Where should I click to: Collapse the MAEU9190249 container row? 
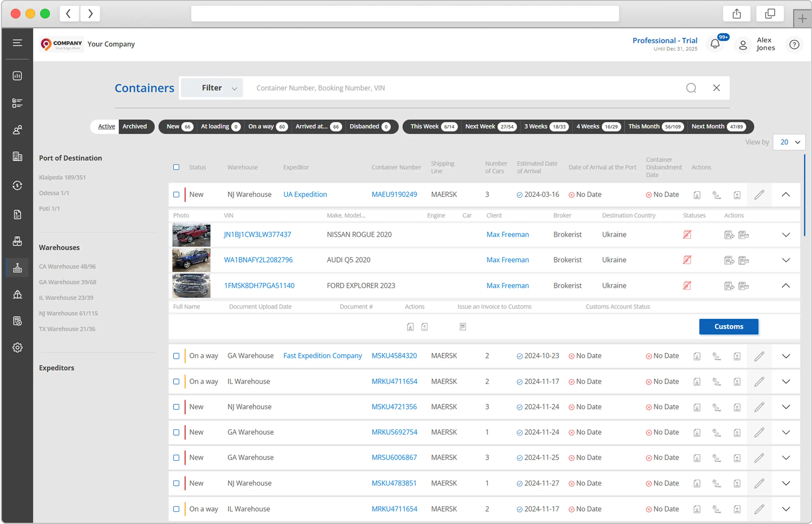786,195
